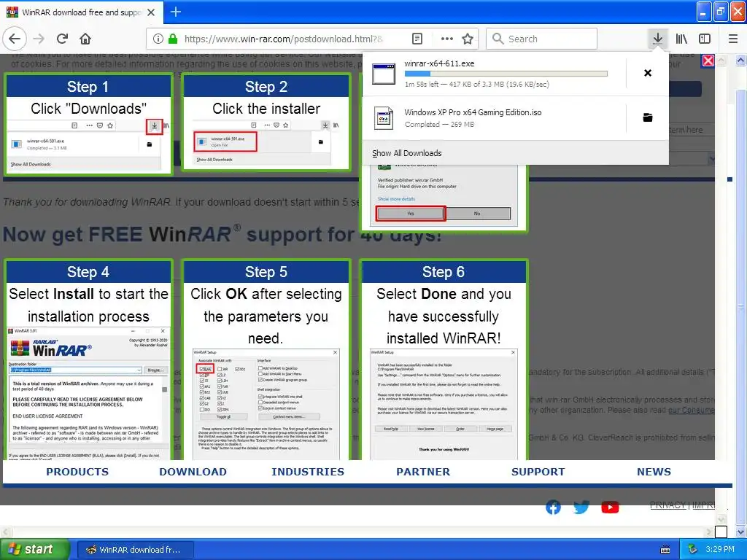The height and width of the screenshot is (560, 747).
Task: Bookmark this page with the star
Action: click(x=468, y=39)
